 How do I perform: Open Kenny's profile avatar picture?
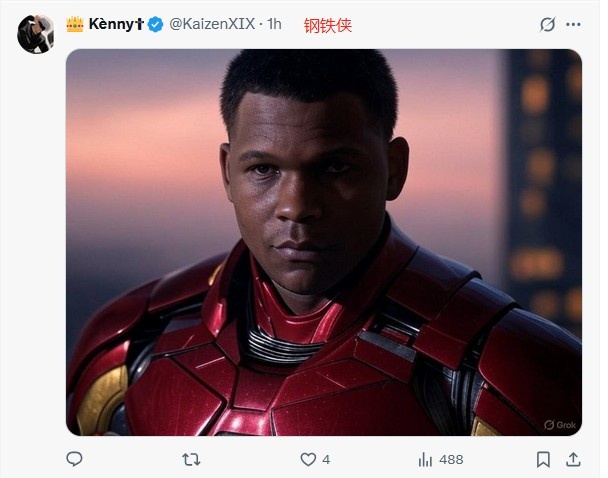tap(35, 33)
